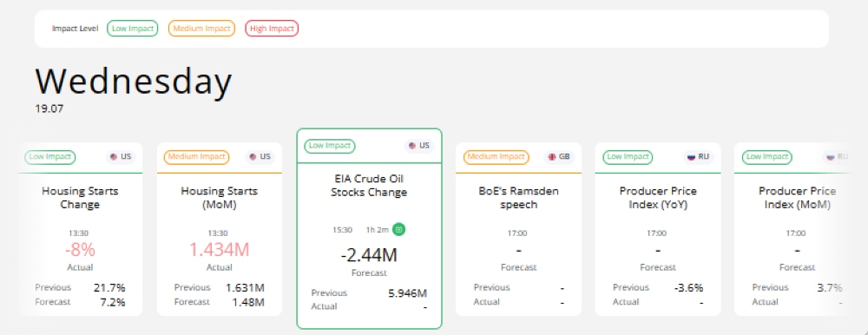
Task: Click the Impact Level label
Action: click(76, 29)
